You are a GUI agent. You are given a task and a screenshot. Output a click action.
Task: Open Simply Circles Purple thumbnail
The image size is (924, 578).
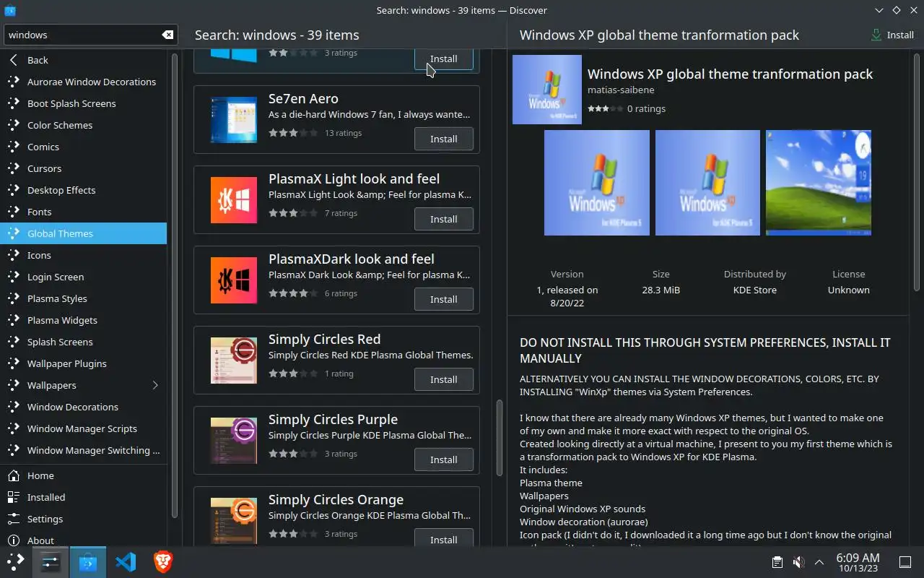[x=234, y=441]
